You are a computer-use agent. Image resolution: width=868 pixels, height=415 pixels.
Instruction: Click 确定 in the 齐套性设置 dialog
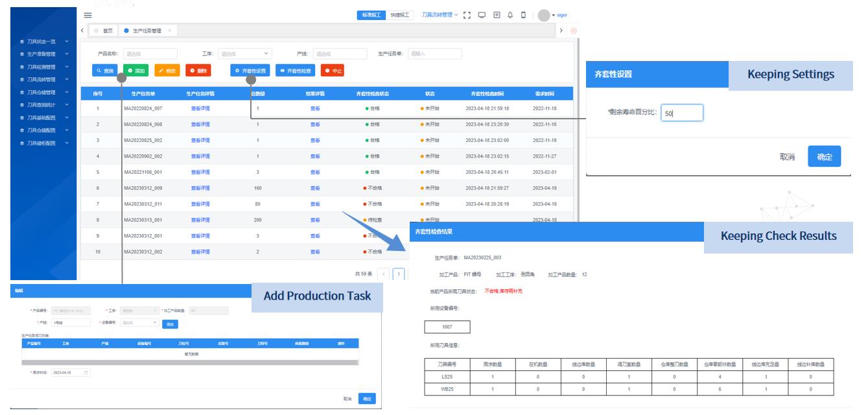coord(824,157)
